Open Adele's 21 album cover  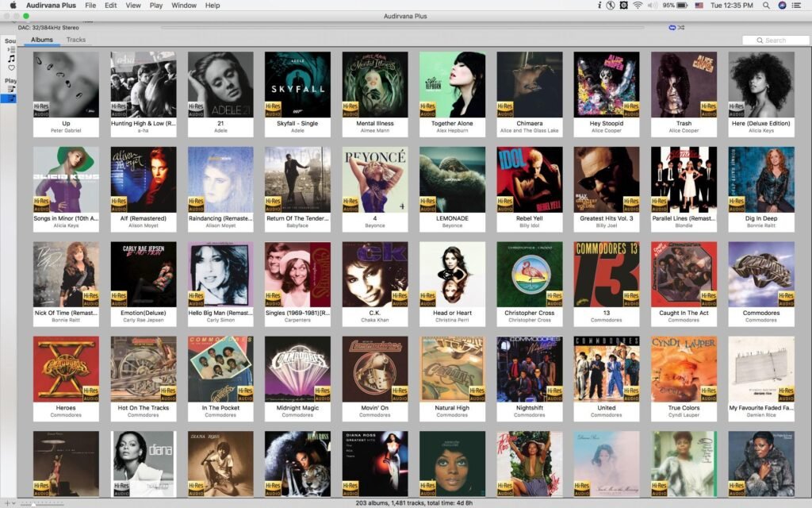click(220, 84)
